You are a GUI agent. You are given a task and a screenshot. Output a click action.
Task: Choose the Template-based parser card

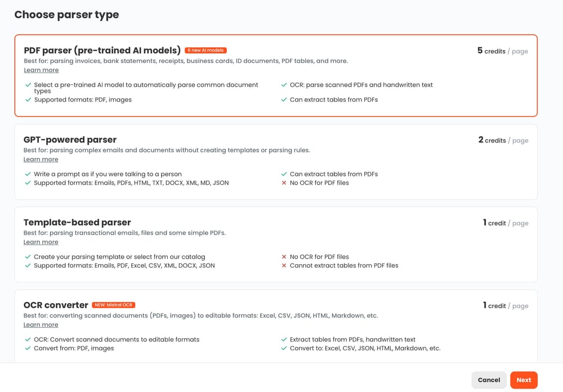tap(276, 243)
